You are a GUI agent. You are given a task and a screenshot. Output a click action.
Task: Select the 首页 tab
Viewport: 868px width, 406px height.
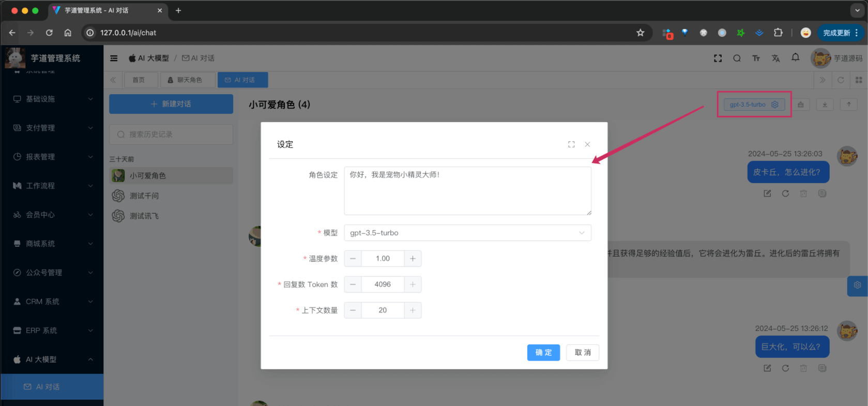[x=139, y=80]
